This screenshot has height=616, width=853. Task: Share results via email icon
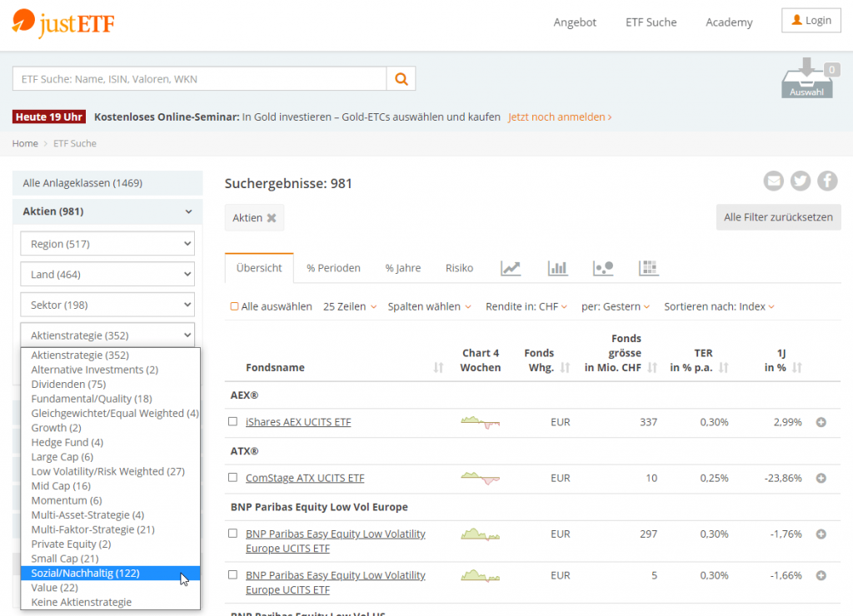(x=773, y=181)
